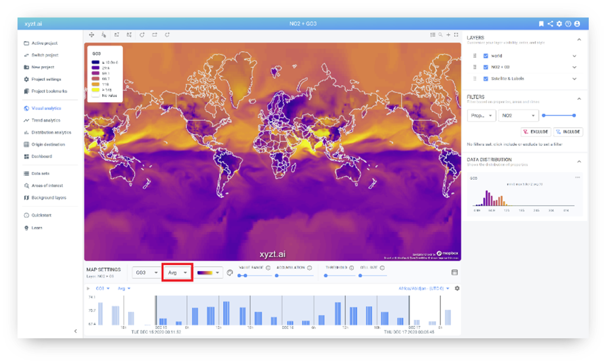This screenshot has height=364, width=607.
Task: Open the map legend list icon
Action: pyautogui.click(x=433, y=35)
